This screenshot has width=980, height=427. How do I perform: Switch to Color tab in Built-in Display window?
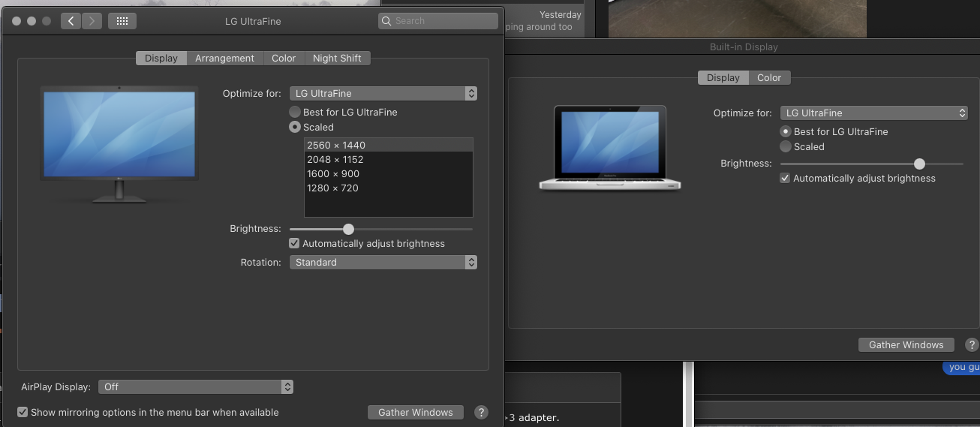tap(769, 77)
